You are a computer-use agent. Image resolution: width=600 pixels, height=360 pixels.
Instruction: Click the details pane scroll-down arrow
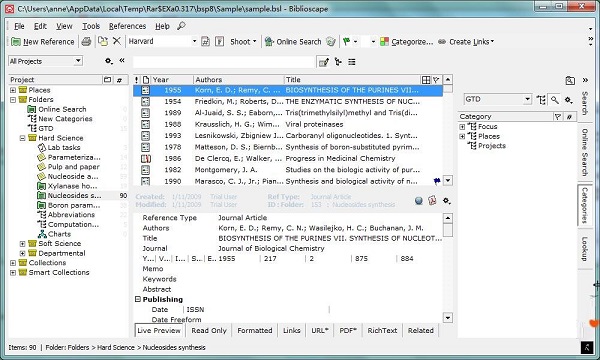(x=448, y=318)
